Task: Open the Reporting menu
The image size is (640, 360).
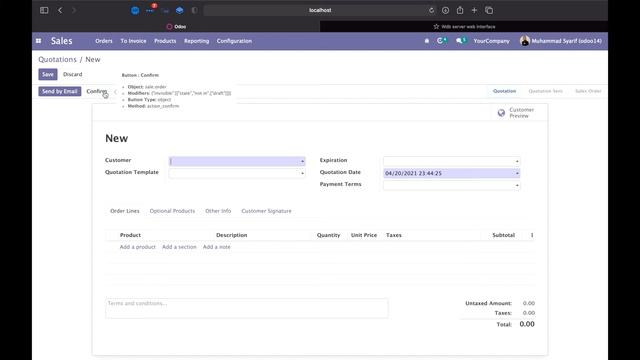Action: click(x=196, y=41)
